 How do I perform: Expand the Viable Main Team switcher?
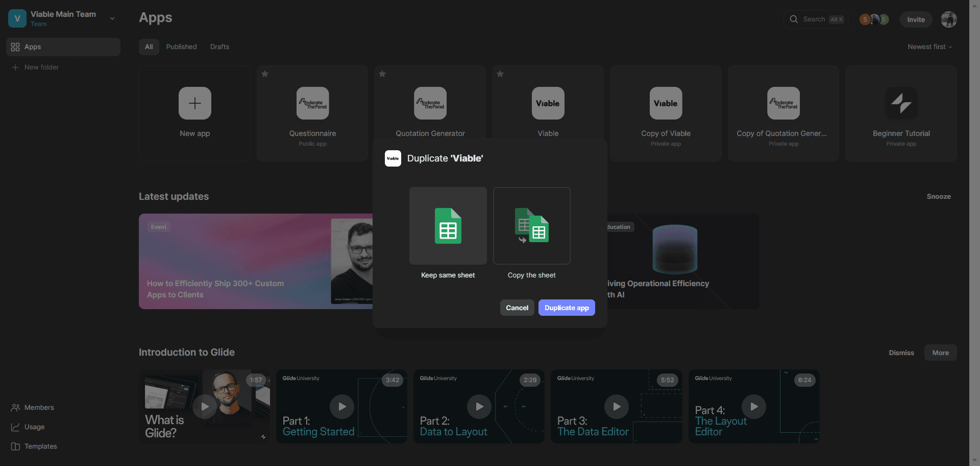click(112, 18)
